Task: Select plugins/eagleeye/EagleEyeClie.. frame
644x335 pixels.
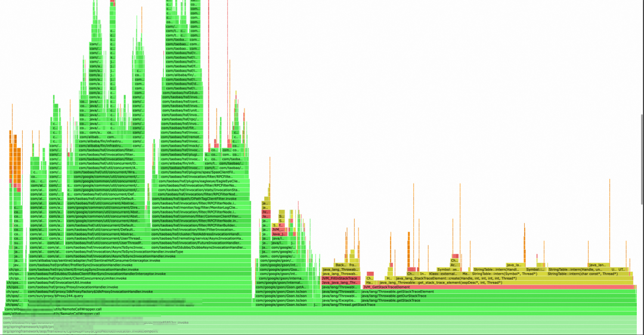Action: pos(204,181)
